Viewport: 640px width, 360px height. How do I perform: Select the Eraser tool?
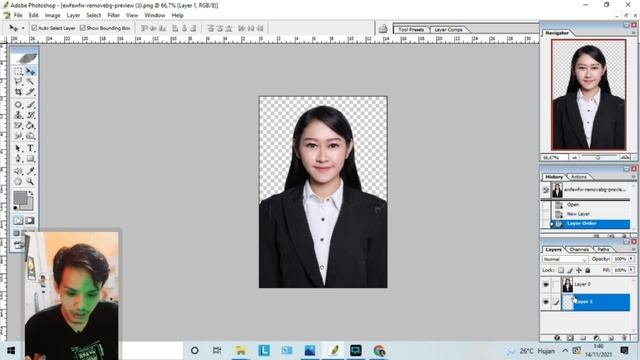18,126
